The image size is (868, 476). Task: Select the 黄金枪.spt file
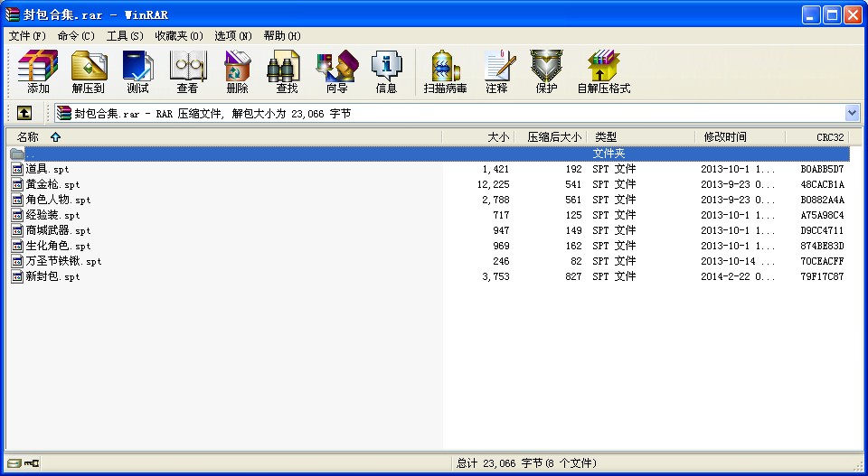point(52,184)
